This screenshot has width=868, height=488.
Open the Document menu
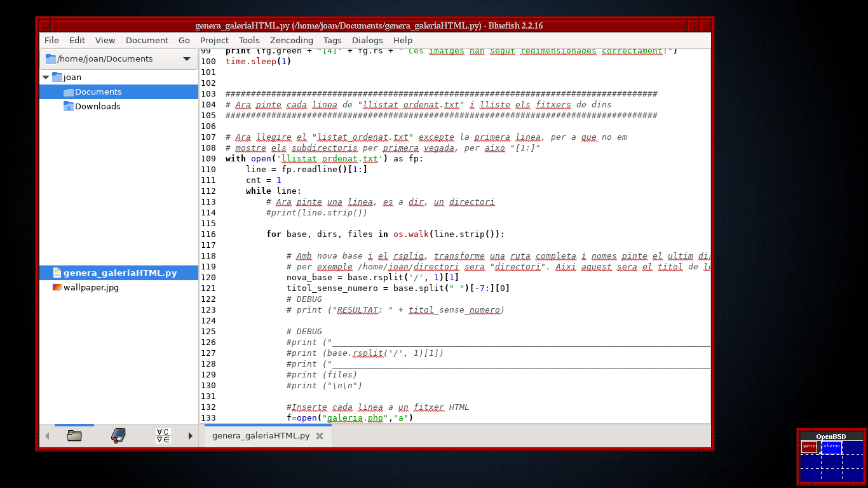click(147, 40)
